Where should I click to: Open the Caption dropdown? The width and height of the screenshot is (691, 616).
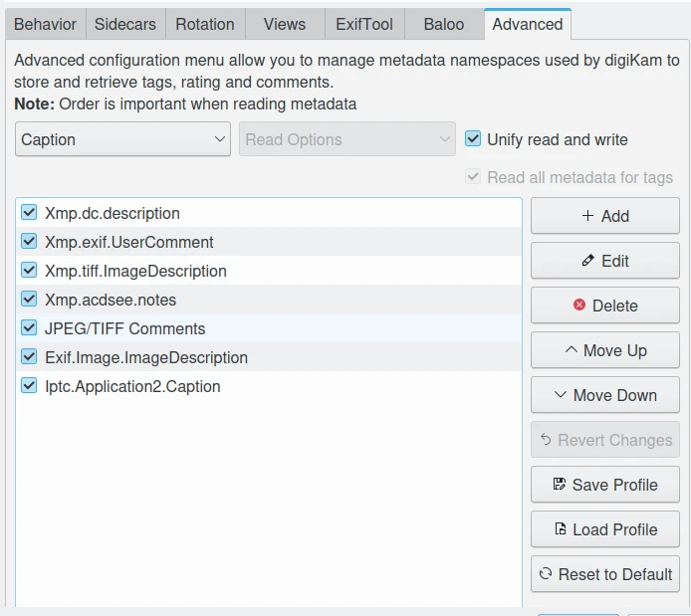pyautogui.click(x=124, y=139)
